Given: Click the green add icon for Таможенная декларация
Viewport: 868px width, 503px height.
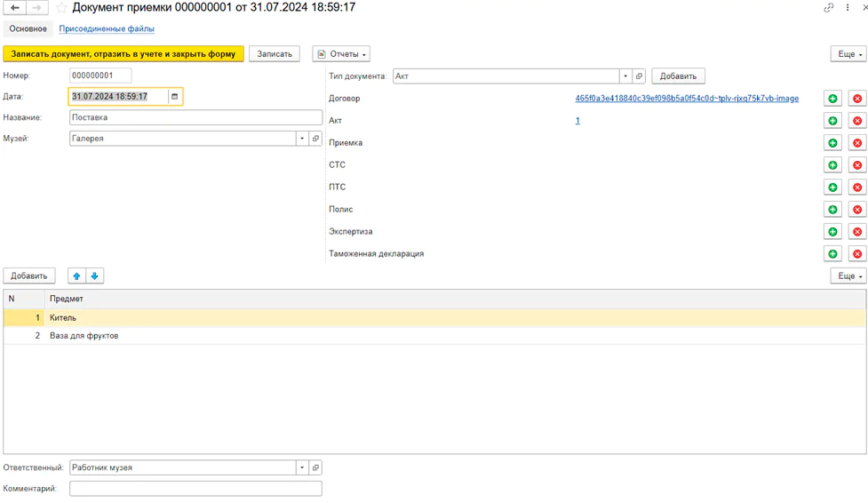Looking at the screenshot, I should click(x=832, y=254).
